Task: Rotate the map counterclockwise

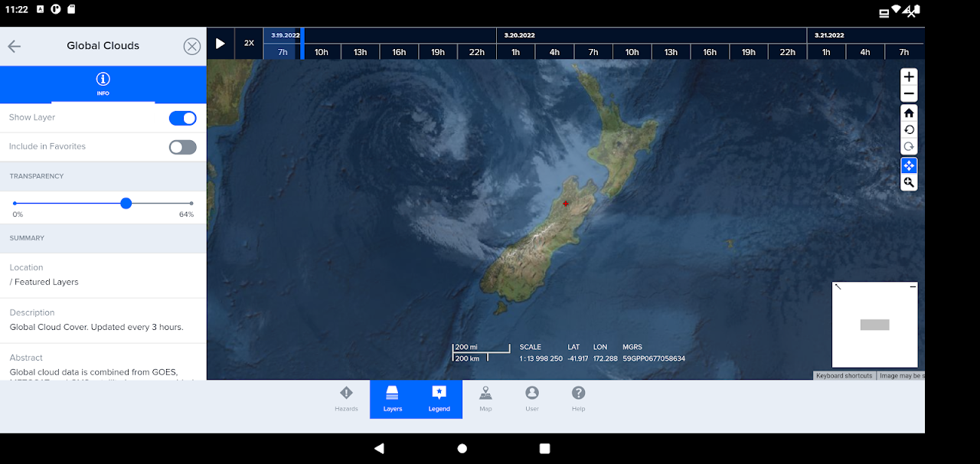Action: pyautogui.click(x=909, y=129)
